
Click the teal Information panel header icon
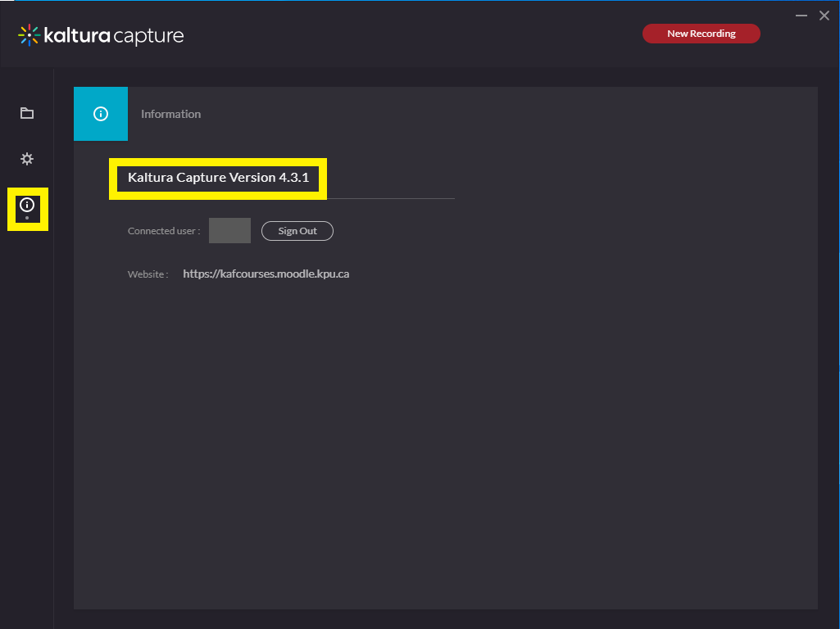pyautogui.click(x=101, y=114)
